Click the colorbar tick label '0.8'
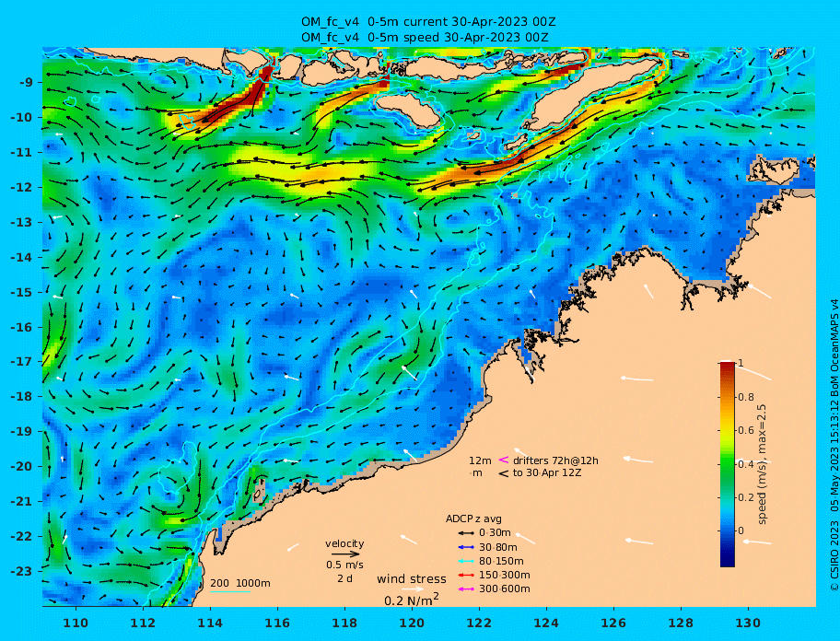This screenshot has width=840, height=641. [x=746, y=397]
